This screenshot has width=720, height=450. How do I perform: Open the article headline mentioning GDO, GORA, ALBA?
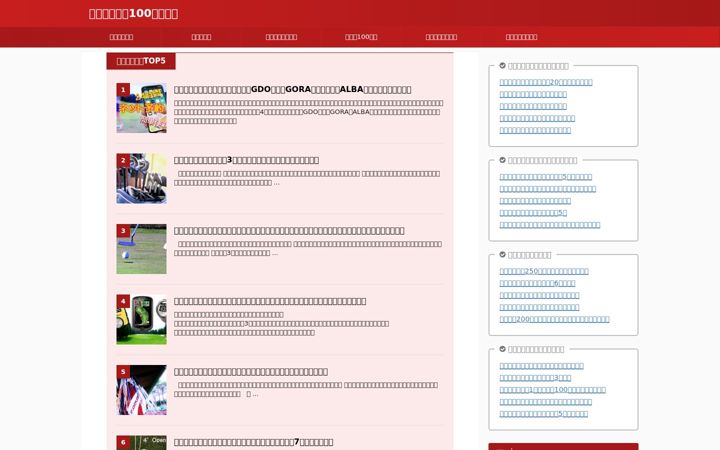pos(292,90)
